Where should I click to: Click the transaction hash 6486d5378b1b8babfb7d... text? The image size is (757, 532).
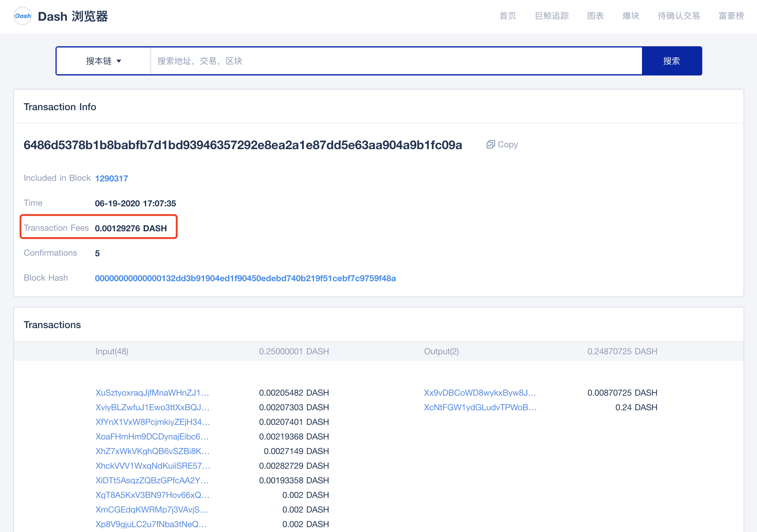click(x=243, y=145)
